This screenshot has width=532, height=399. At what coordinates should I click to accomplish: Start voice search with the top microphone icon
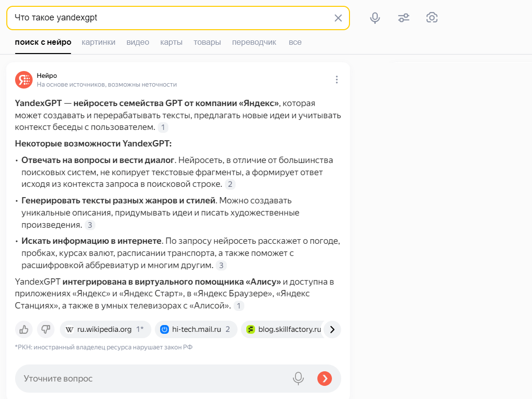375,18
